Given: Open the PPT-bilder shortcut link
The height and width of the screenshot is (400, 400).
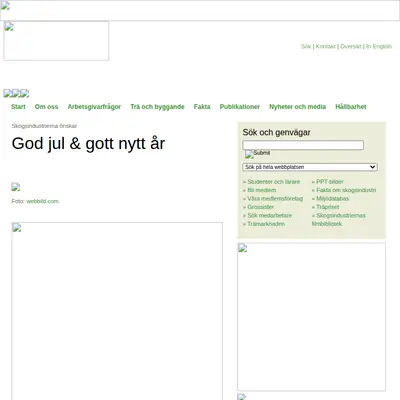Looking at the screenshot, I should coord(330,182).
